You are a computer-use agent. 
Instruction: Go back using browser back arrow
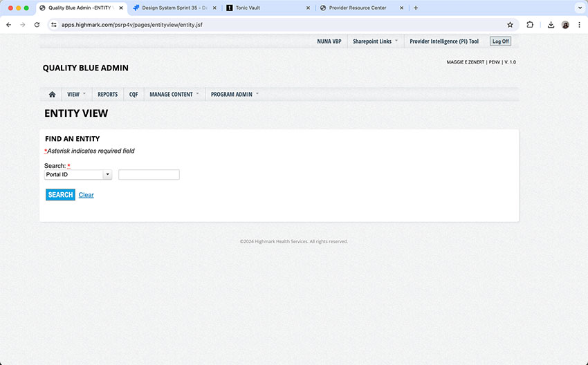tap(9, 24)
